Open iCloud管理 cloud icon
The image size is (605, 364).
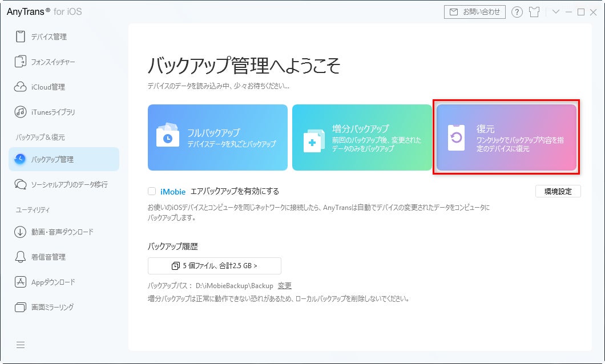21,87
